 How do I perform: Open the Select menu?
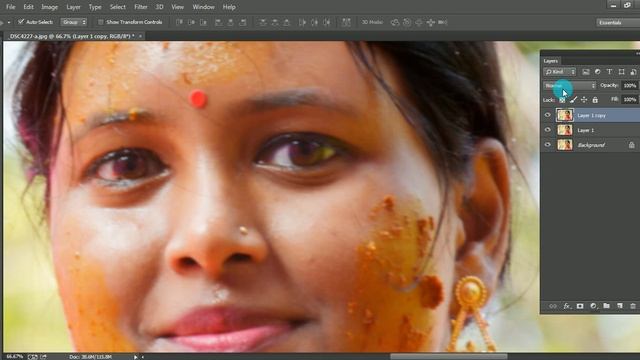coord(118,7)
